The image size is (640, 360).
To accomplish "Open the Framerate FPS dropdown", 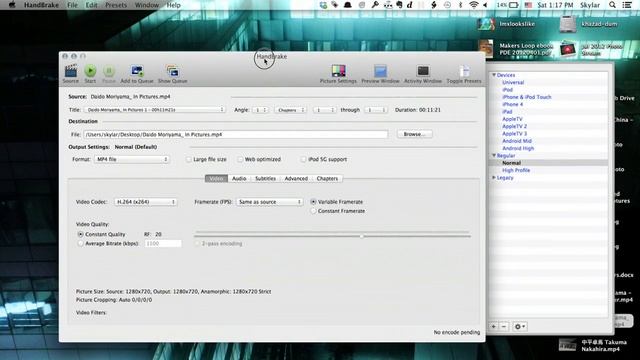I will (x=269, y=202).
